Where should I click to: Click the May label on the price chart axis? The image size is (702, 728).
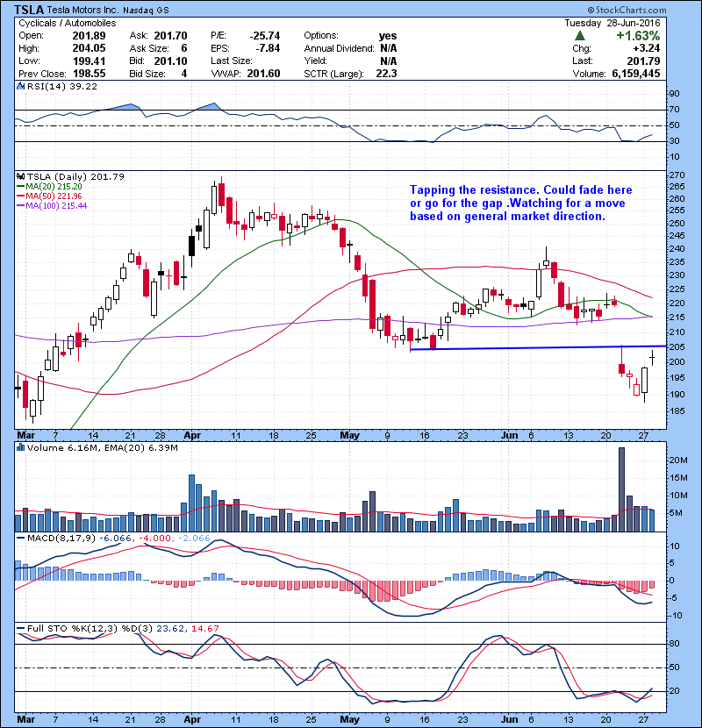349,436
